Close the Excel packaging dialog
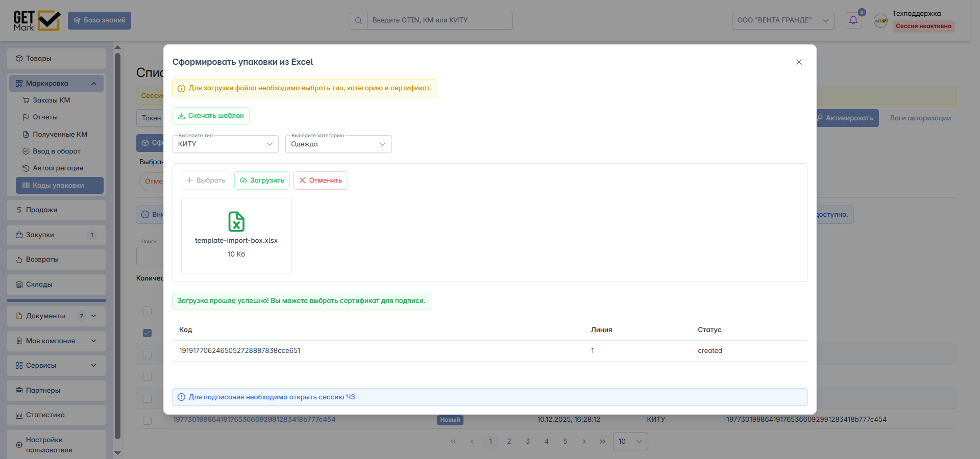This screenshot has height=459, width=980. tap(799, 62)
